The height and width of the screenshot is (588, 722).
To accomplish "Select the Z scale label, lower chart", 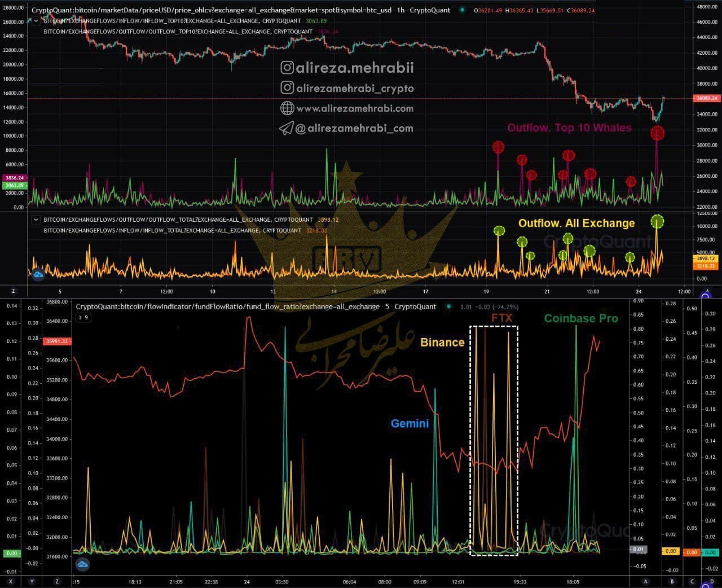I will (x=56, y=581).
